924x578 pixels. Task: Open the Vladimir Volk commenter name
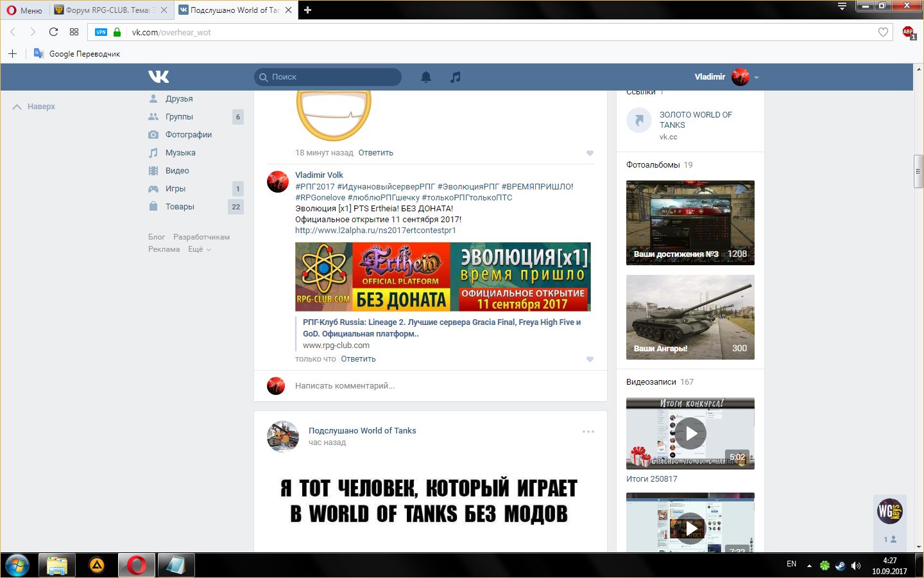point(319,175)
